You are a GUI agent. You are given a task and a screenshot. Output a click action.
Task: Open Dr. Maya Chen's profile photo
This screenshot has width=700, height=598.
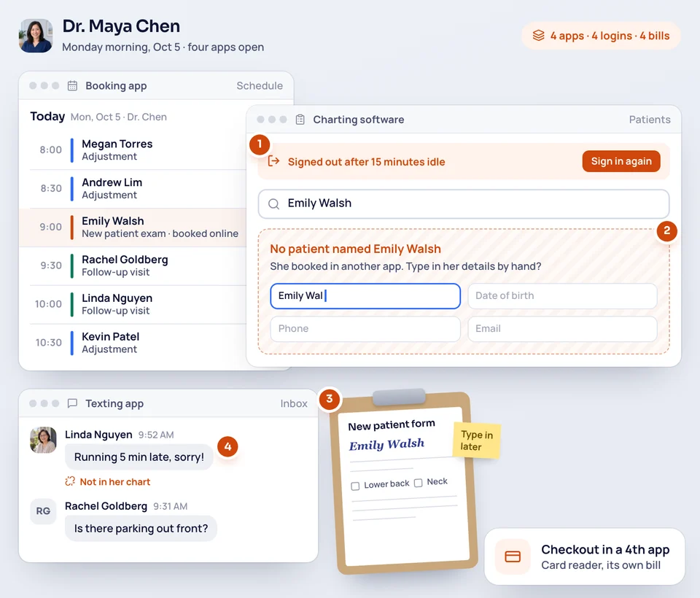(36, 36)
